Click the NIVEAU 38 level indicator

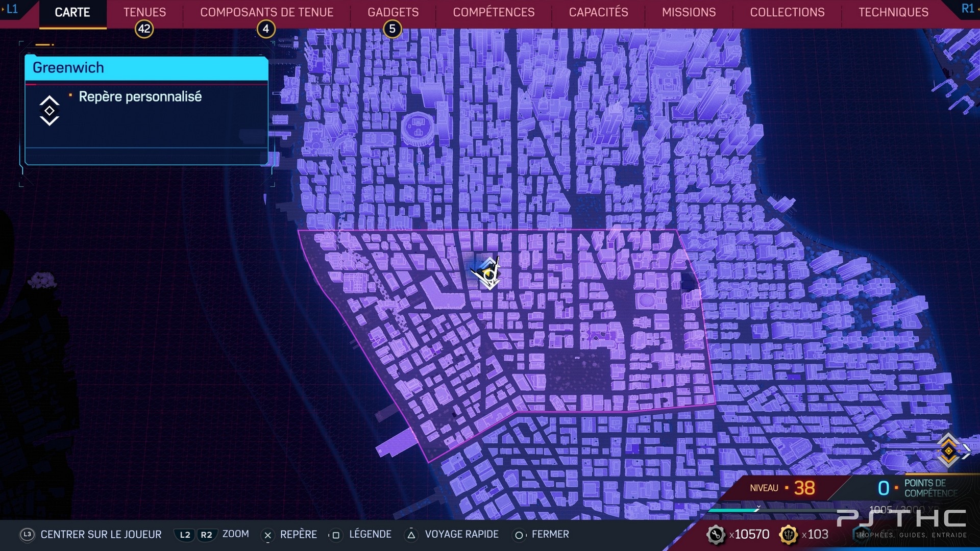pos(782,488)
